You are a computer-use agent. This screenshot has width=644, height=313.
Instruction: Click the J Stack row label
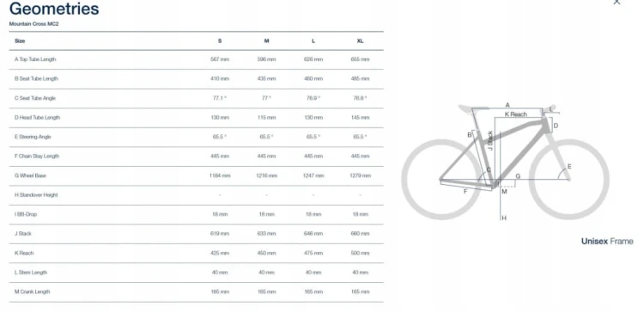point(23,233)
